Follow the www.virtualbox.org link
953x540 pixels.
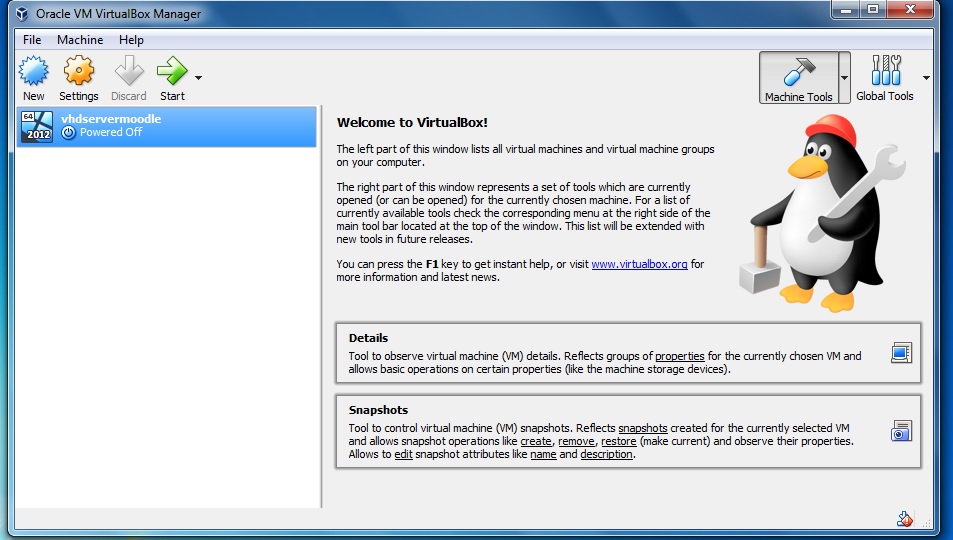[639, 264]
